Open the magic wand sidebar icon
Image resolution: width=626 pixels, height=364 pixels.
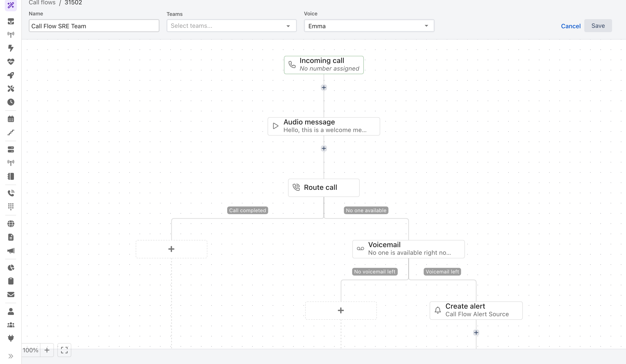(11, 5)
